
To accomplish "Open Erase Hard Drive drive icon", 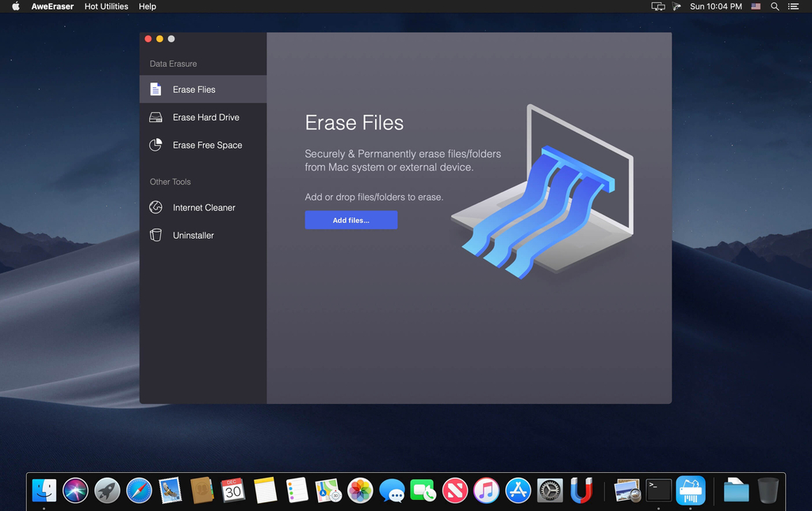I will pos(155,117).
